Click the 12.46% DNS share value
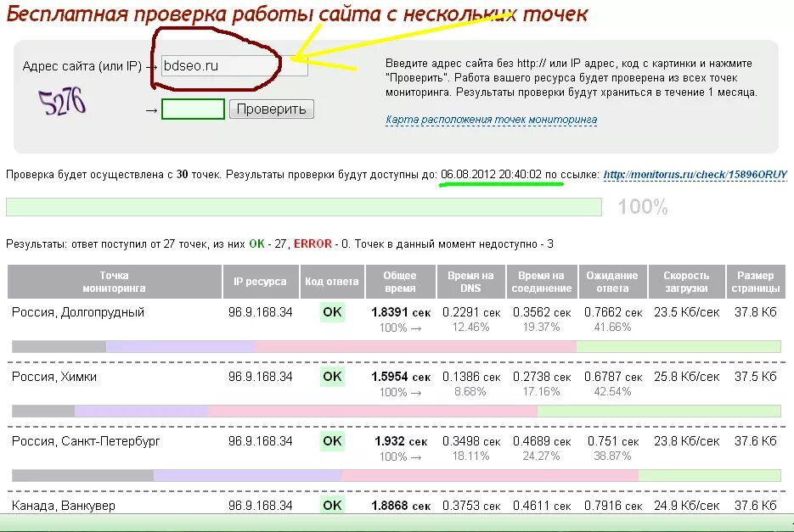The width and height of the screenshot is (794, 532). pos(471,328)
